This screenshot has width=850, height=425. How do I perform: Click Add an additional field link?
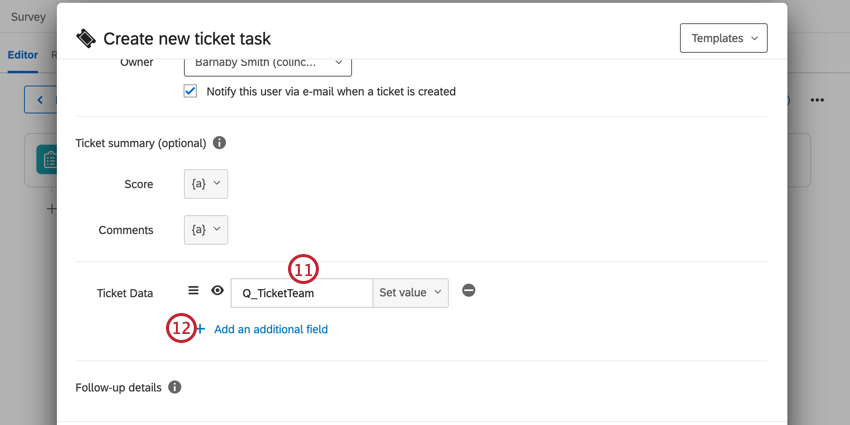pos(271,329)
